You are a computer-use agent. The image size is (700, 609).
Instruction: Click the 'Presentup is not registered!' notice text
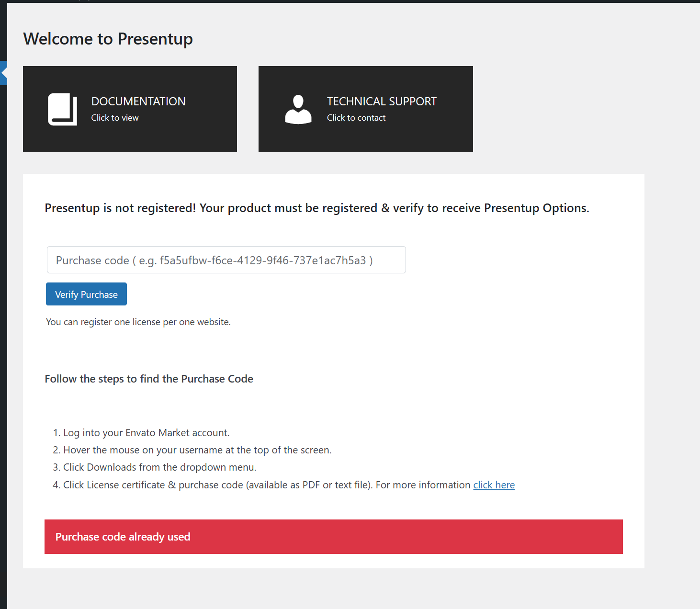click(316, 208)
